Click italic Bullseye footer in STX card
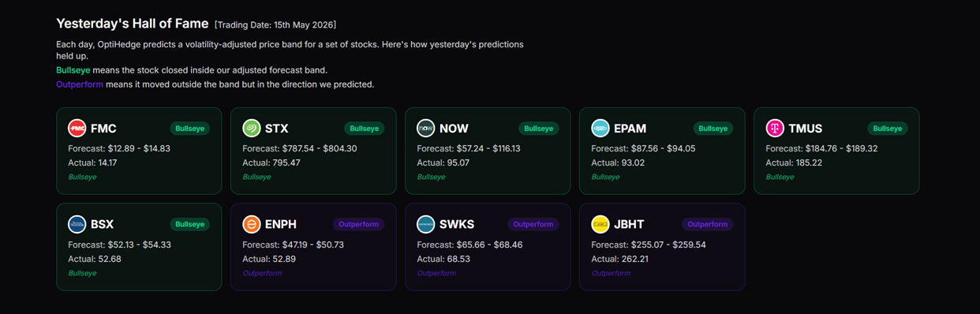The height and width of the screenshot is (314, 980). pos(256,177)
